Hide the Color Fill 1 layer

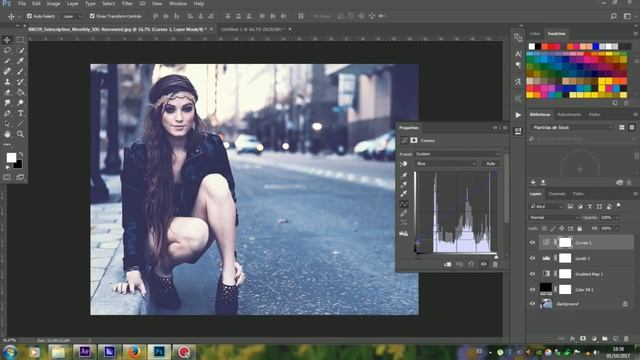pyautogui.click(x=532, y=289)
